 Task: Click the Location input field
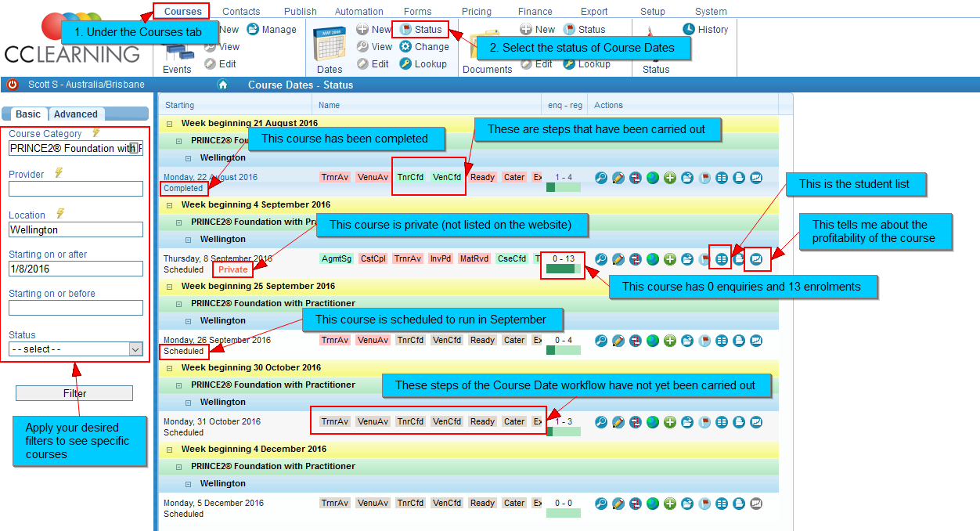(x=76, y=229)
